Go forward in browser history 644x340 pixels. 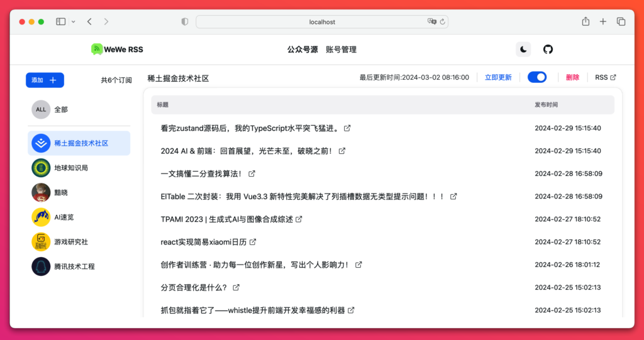[x=106, y=22]
